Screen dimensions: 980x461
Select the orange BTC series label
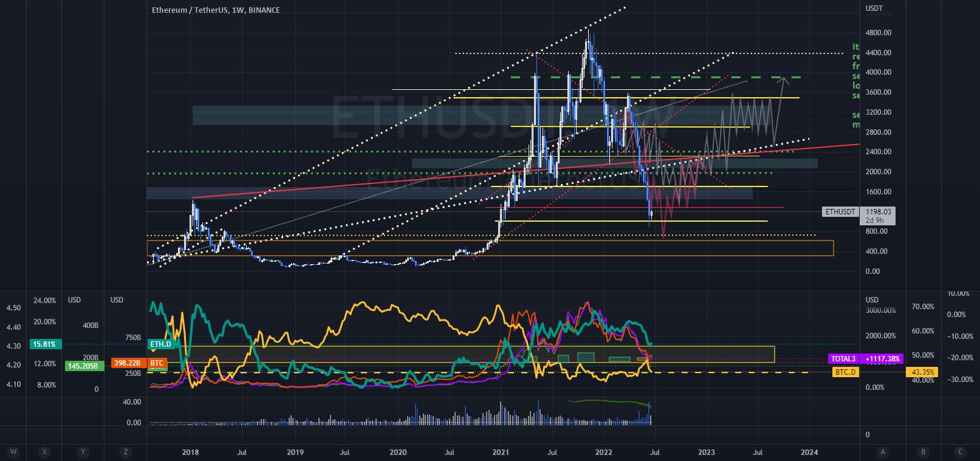point(157,363)
